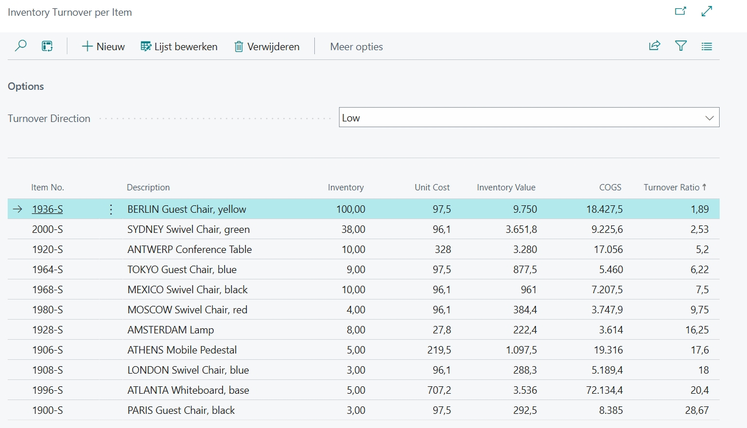Expand page to full screen icon
This screenshot has height=428, width=747.
tap(707, 12)
